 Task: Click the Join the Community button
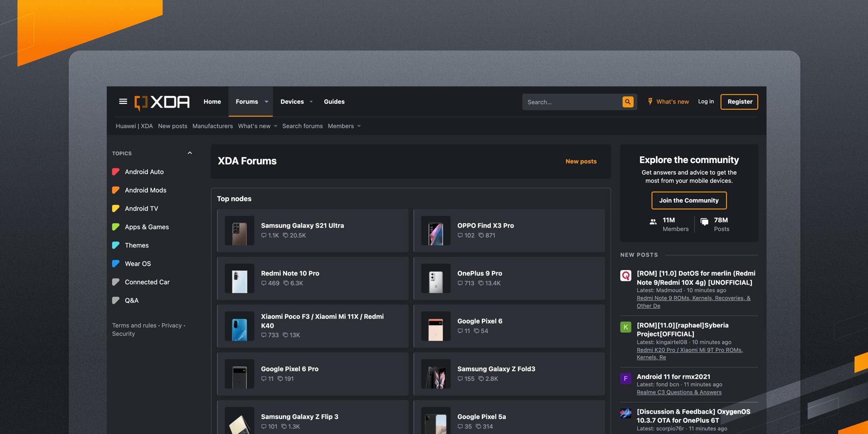(689, 201)
